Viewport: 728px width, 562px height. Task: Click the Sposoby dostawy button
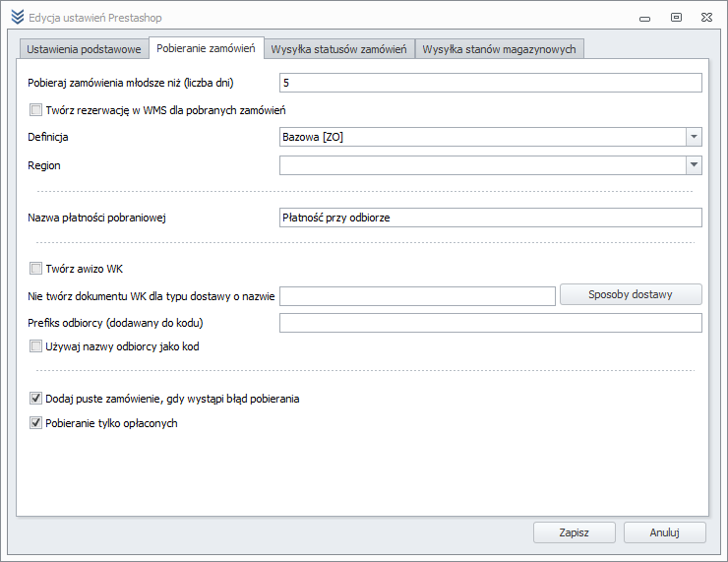631,294
